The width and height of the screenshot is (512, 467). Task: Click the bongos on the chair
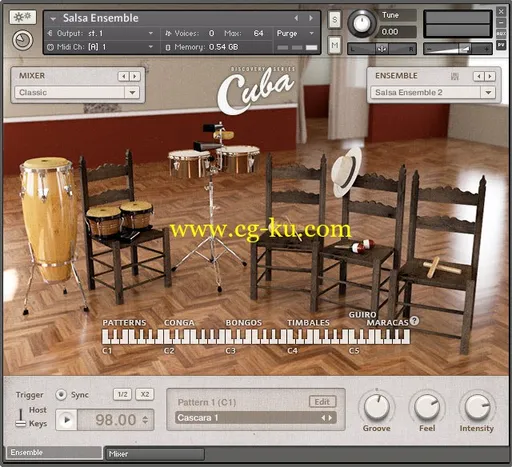(119, 218)
